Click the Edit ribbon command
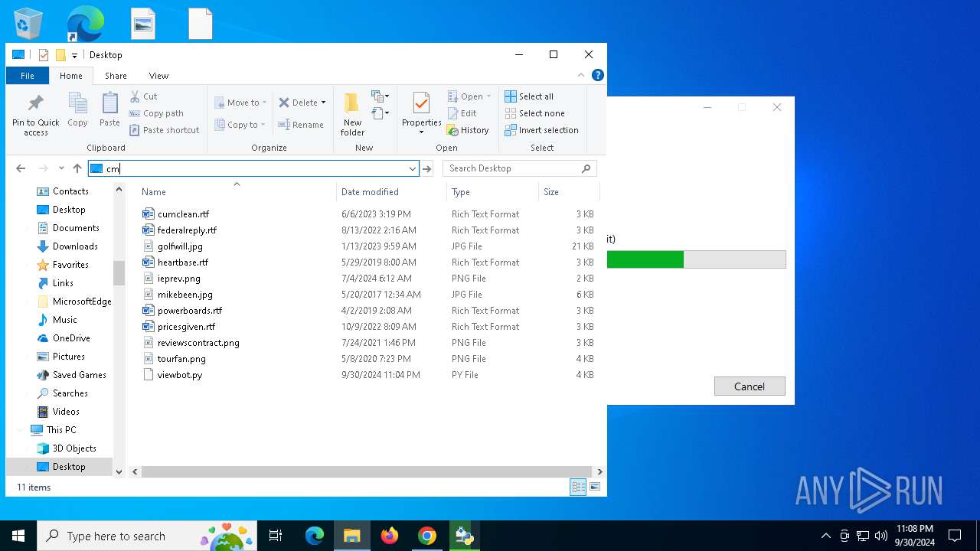Image resolution: width=980 pixels, height=551 pixels. pos(462,113)
